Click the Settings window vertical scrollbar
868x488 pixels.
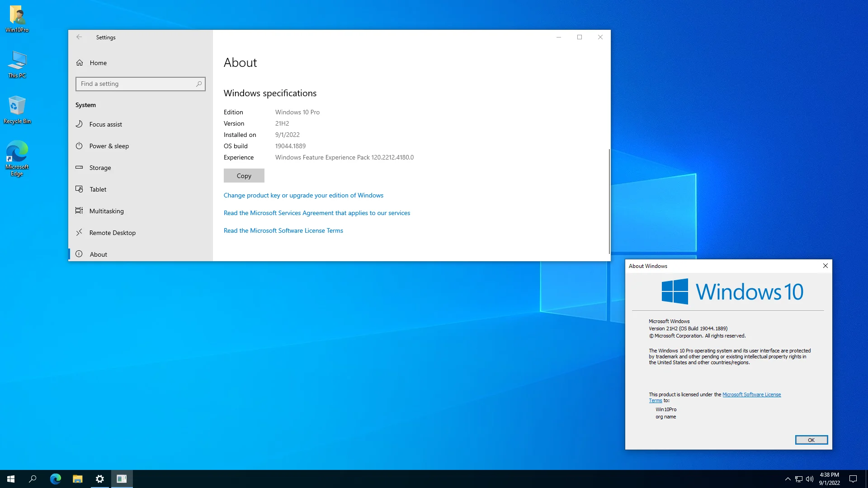(x=609, y=201)
